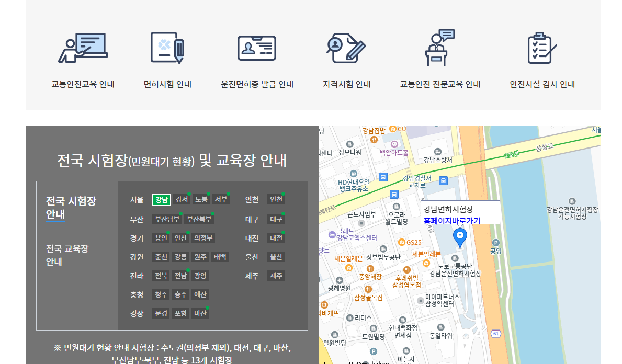
Task: Select the 용인 test center
Action: pos(161,238)
